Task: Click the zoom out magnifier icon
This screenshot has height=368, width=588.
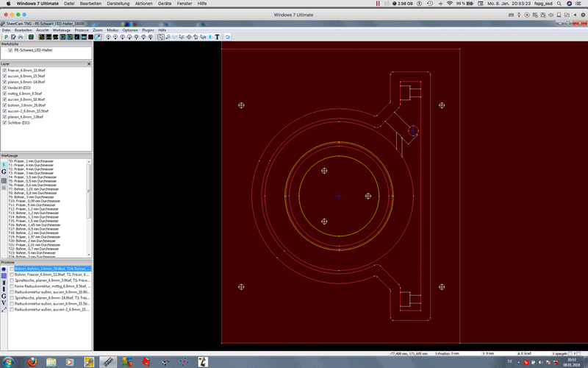Action: click(x=115, y=37)
